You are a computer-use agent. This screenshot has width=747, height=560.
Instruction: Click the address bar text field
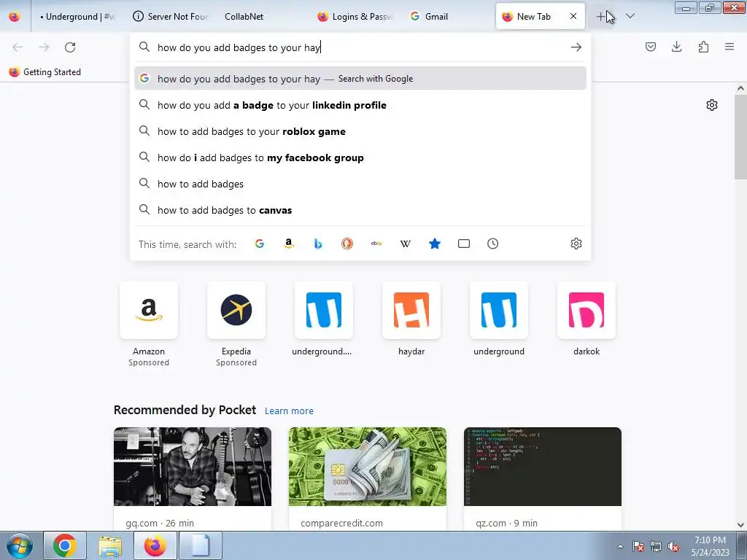(x=360, y=47)
